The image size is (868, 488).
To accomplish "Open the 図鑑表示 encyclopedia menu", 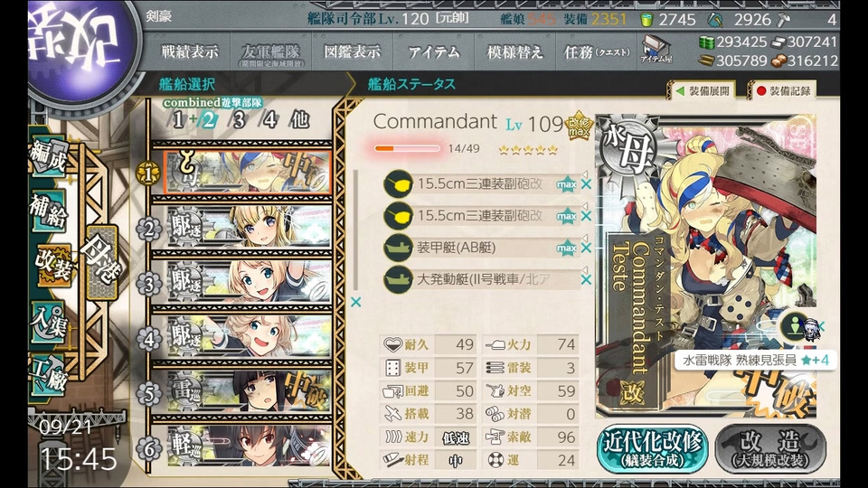I will [x=352, y=52].
